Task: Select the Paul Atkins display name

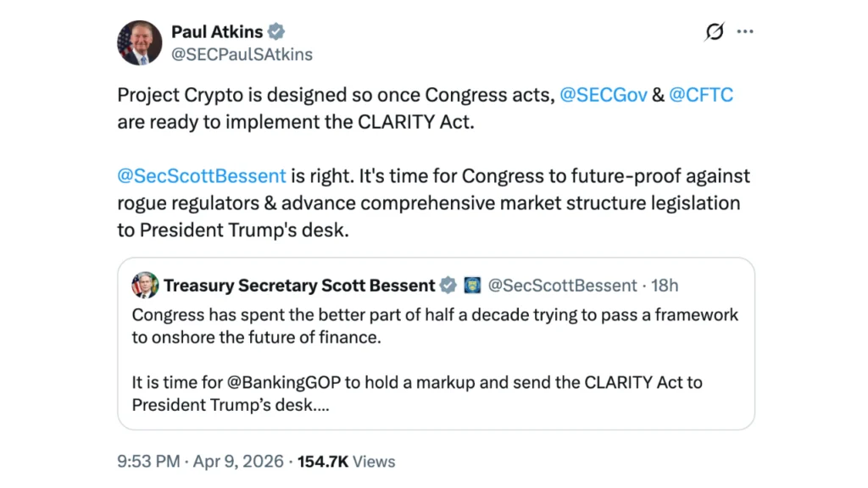Action: point(219,31)
